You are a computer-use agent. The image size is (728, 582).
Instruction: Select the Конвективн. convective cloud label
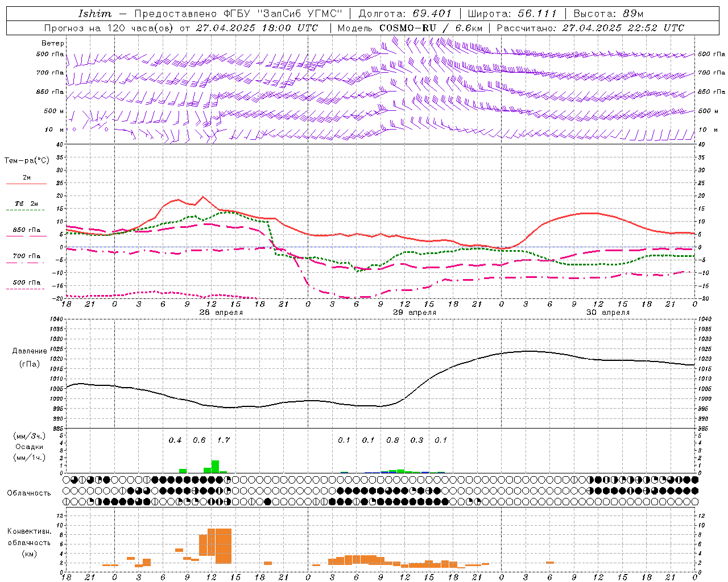point(29,531)
